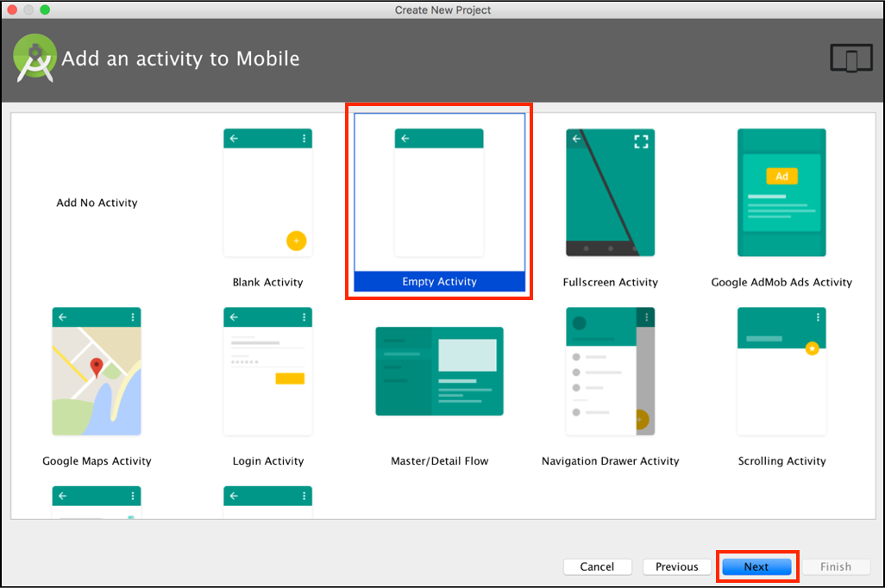Choose the Empty Activity template thumbnail
Screen dimensions: 885x588
coord(439,193)
